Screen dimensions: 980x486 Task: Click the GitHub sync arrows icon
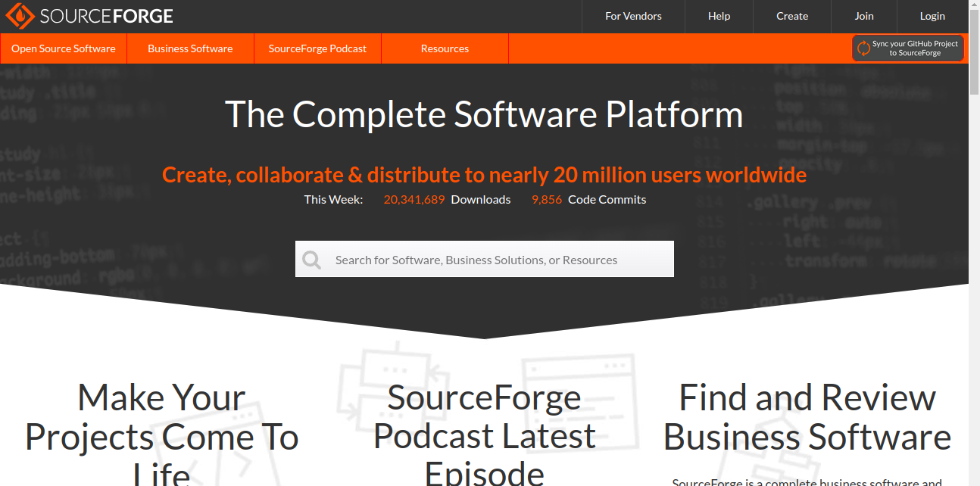click(863, 48)
